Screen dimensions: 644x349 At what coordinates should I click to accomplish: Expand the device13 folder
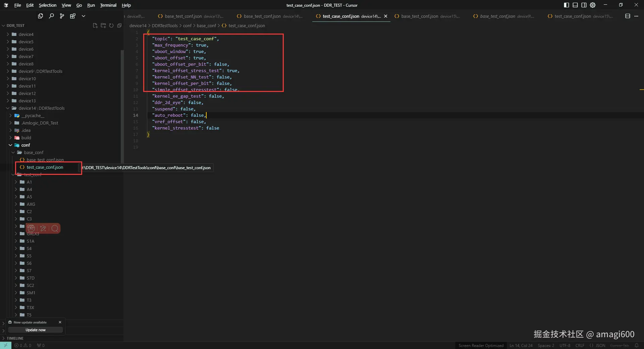point(8,101)
